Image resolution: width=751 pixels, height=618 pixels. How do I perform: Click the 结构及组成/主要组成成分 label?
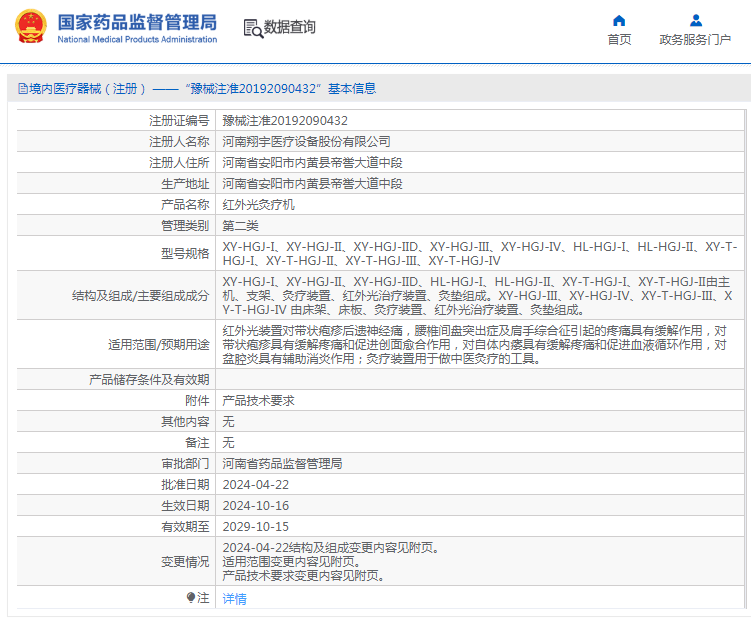140,296
